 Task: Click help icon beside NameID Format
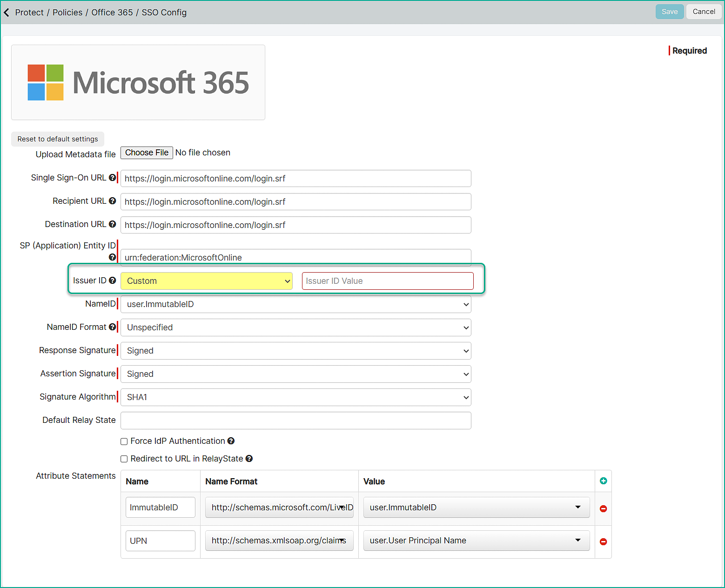point(112,327)
